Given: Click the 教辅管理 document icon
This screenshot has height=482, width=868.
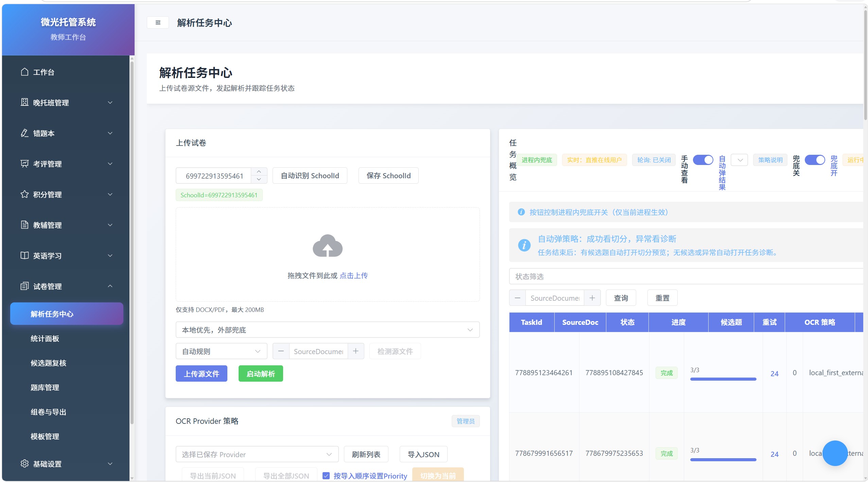Looking at the screenshot, I should [24, 225].
